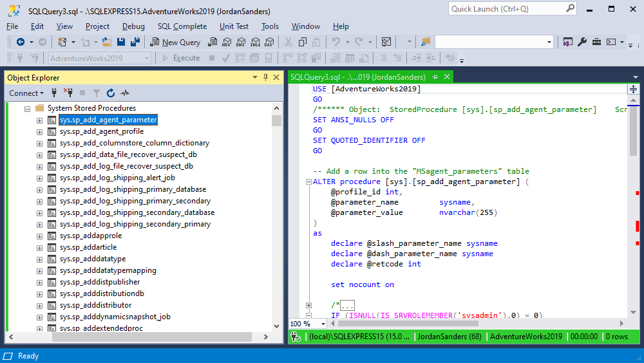Copy selection with the Copy toolbar icon

tap(303, 42)
